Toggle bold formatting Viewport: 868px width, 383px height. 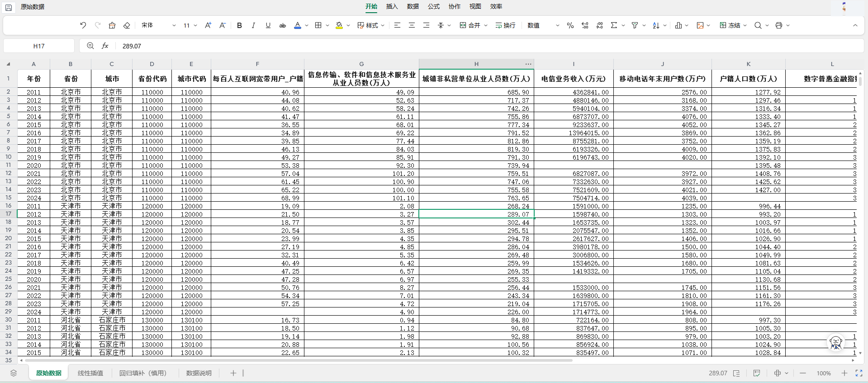tap(239, 25)
